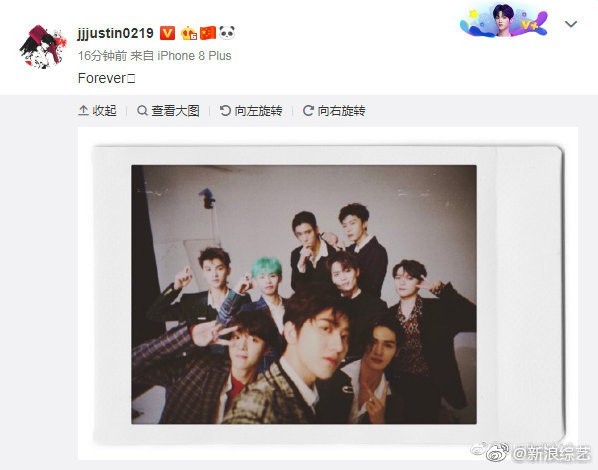Collapse the image with 收起
The width and height of the screenshot is (598, 470).
click(97, 111)
